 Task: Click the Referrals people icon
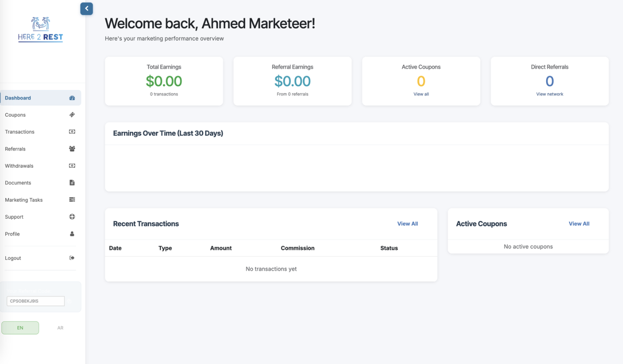pyautogui.click(x=72, y=149)
